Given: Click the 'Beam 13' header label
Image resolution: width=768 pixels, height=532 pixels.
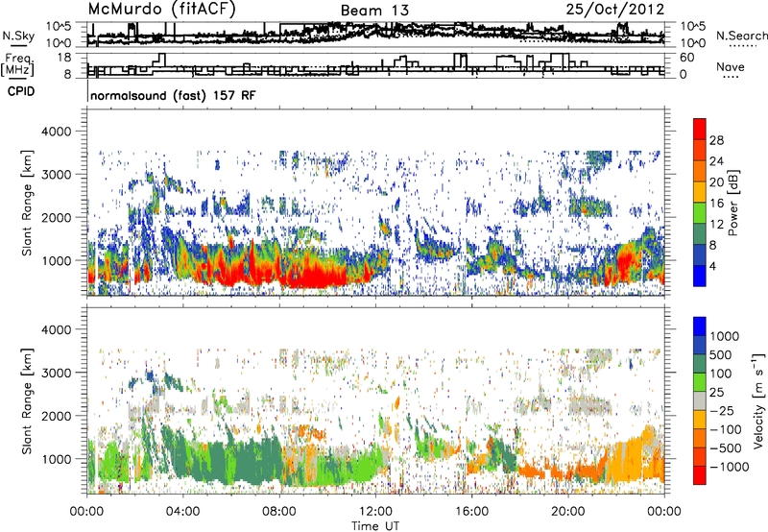Looking at the screenshot, I should pos(374,11).
